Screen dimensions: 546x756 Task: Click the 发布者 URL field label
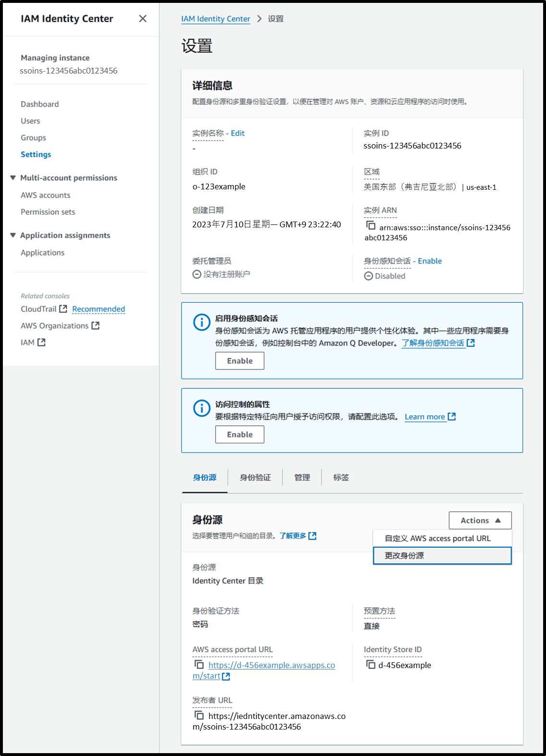[x=212, y=701]
